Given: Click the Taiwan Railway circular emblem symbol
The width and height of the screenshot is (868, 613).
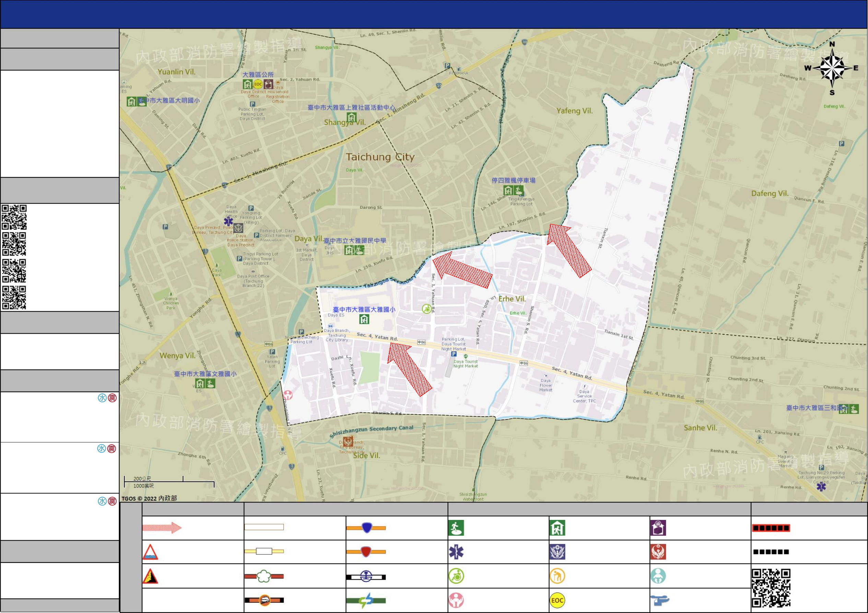Looking at the screenshot, I should [x=366, y=577].
